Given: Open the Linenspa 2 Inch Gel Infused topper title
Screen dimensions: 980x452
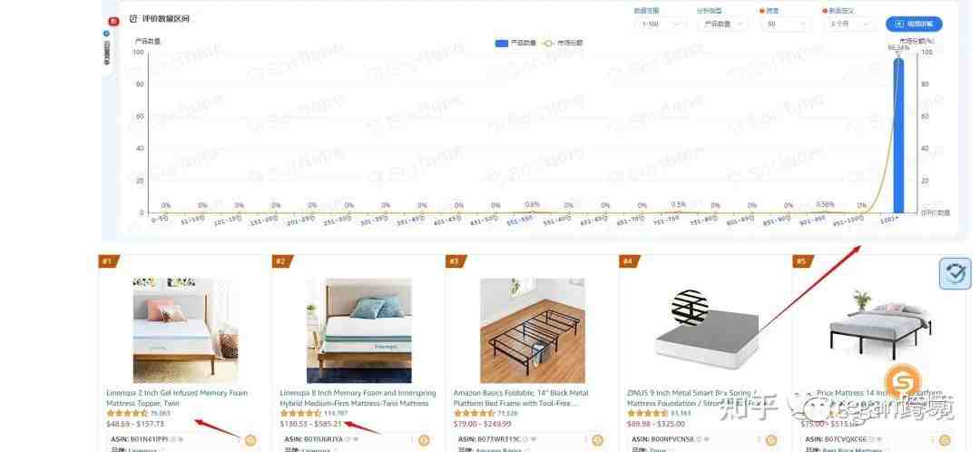Looking at the screenshot, I should [177, 398].
